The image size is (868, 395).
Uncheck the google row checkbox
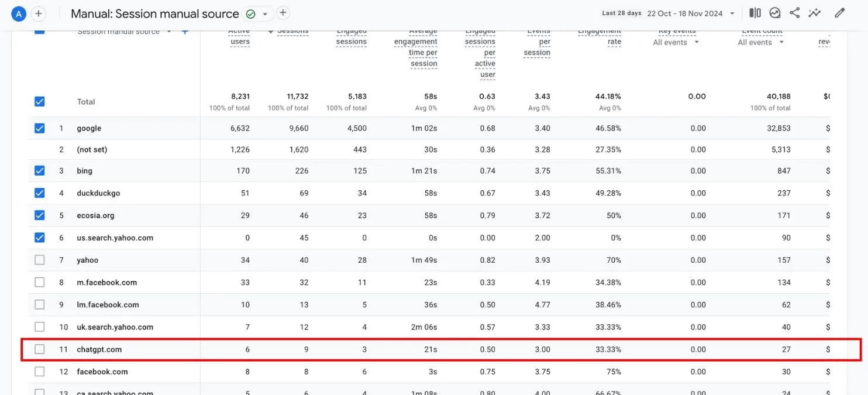pyautogui.click(x=39, y=128)
